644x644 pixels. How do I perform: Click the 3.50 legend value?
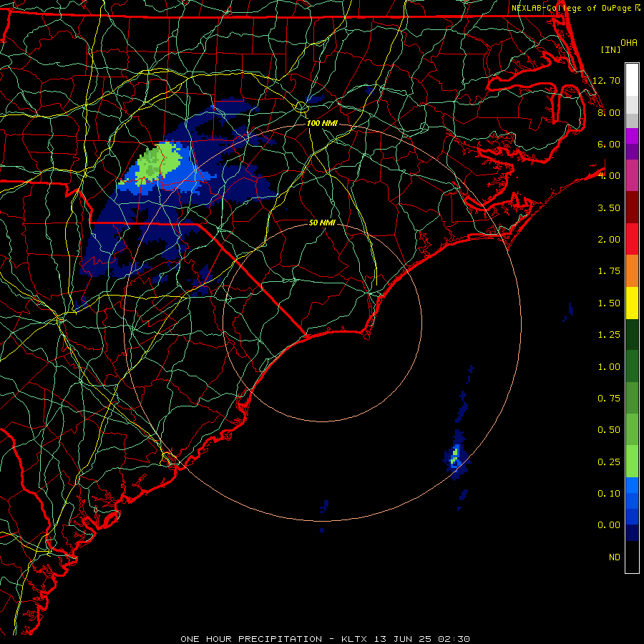(x=609, y=208)
